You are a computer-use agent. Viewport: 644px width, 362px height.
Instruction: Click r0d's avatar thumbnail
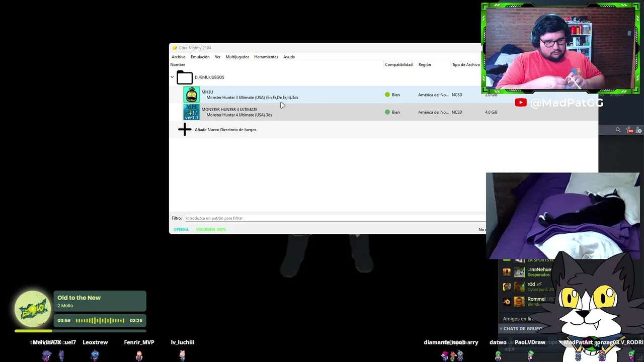519,287
